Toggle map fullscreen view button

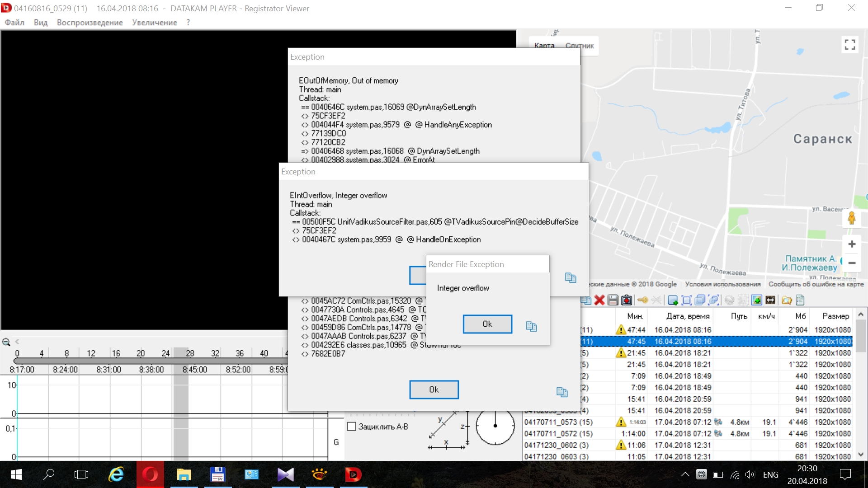point(850,44)
